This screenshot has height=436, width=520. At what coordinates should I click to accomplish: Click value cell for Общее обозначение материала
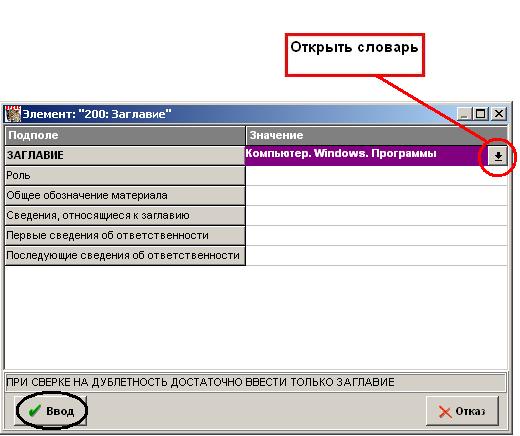coord(376,196)
